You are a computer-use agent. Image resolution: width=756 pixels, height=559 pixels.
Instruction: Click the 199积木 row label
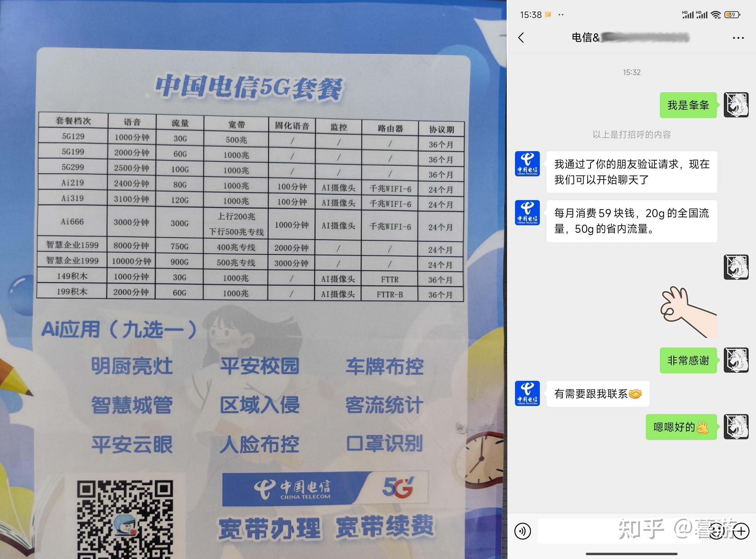(x=72, y=291)
